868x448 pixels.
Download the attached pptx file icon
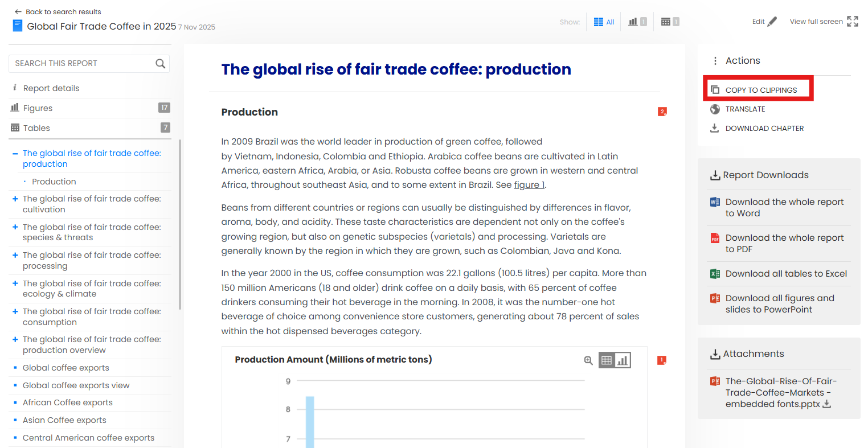pos(827,404)
